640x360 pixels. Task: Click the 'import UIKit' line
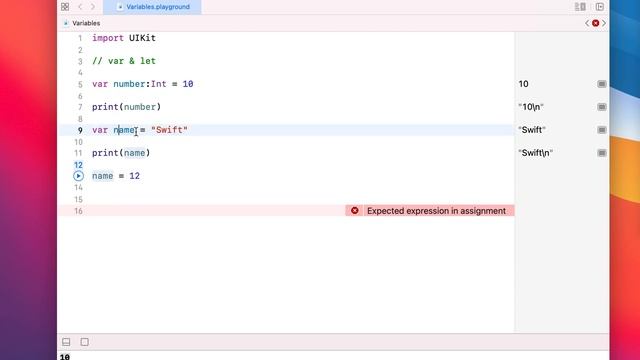[124, 38]
